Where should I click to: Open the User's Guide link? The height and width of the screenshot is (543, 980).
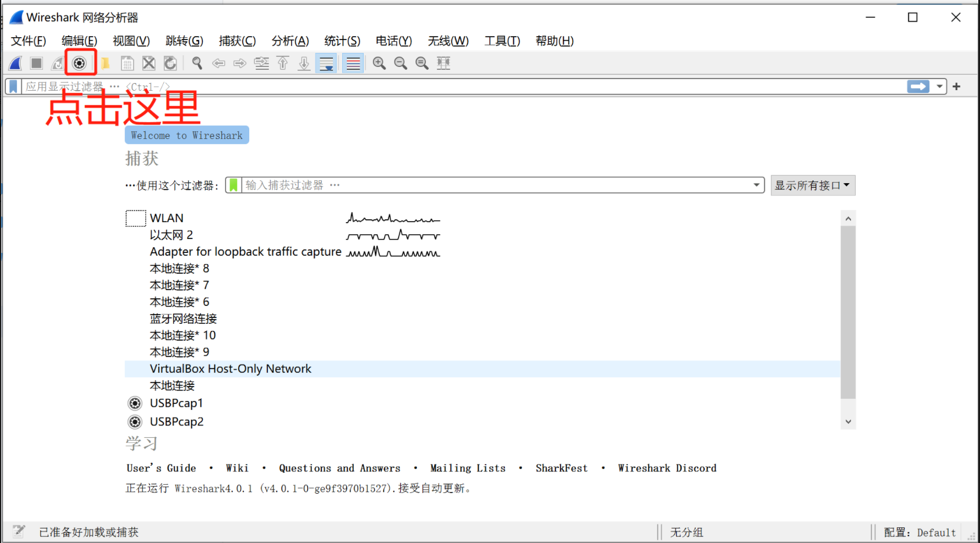point(161,468)
